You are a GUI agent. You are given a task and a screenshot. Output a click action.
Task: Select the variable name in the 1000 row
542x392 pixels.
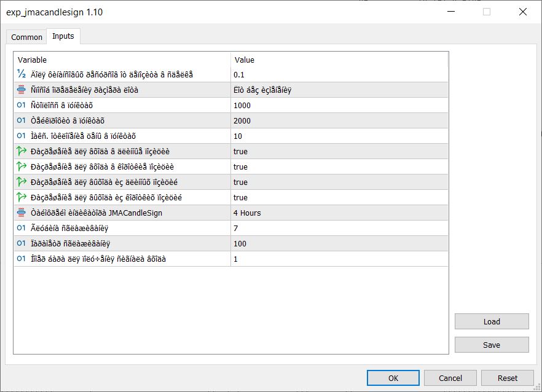pos(61,106)
